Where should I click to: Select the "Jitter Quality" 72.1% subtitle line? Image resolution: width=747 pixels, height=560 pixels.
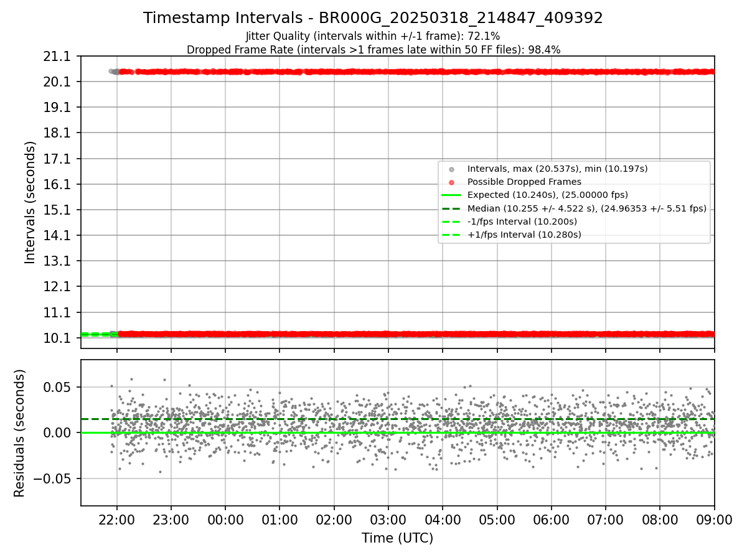(373, 36)
